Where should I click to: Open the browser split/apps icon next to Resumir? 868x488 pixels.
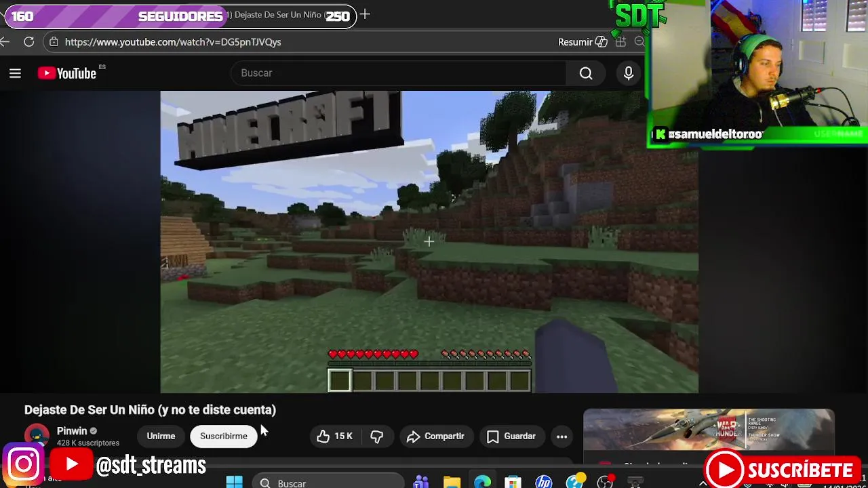coord(620,42)
